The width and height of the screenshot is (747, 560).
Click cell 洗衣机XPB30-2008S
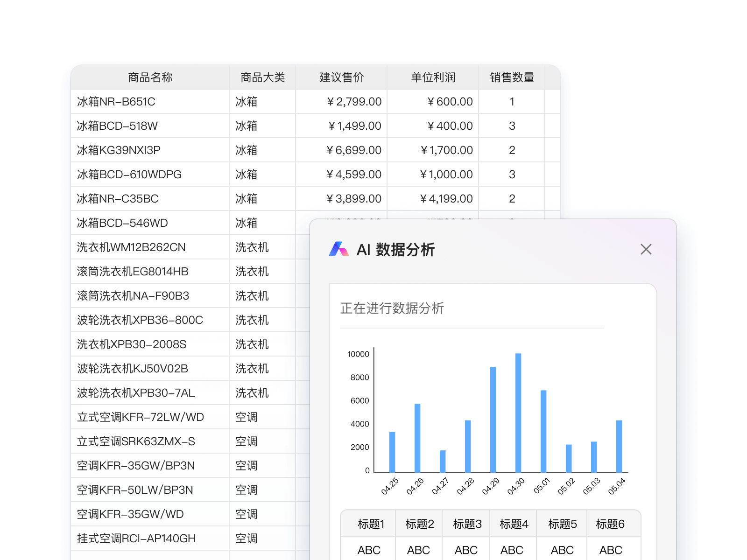[x=150, y=344]
